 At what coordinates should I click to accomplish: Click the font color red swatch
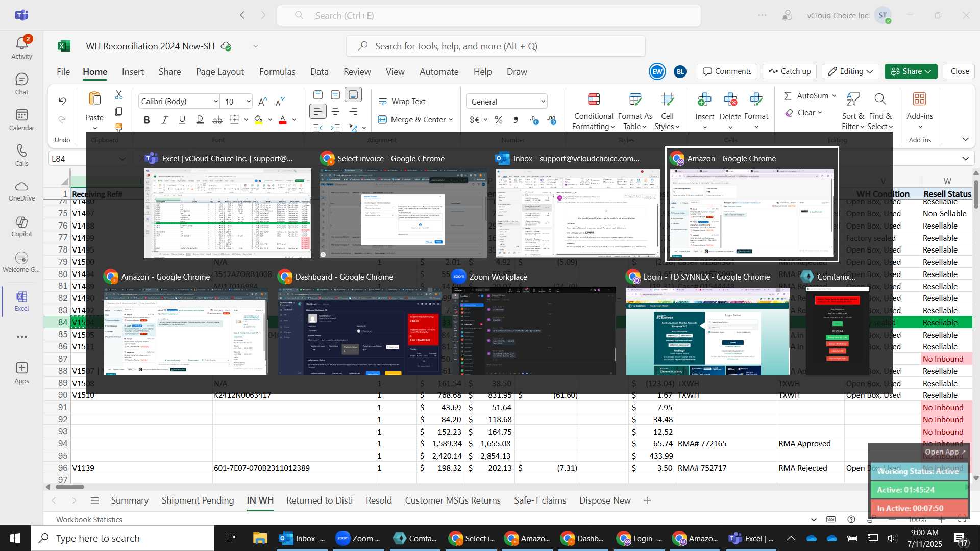pos(283,120)
